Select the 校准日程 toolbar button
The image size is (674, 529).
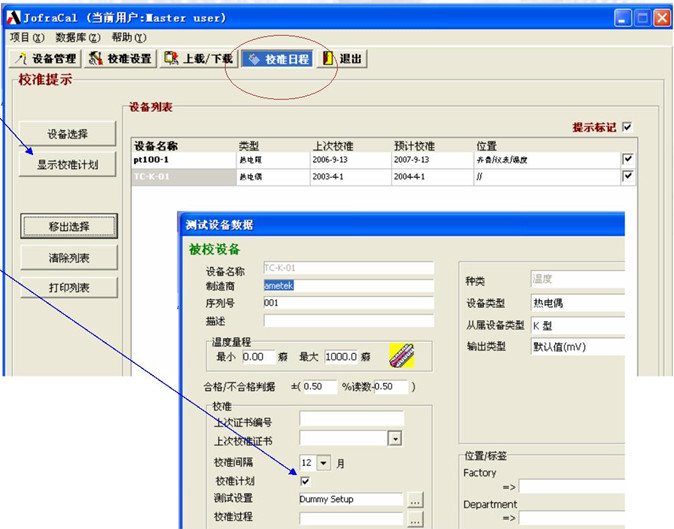(278, 58)
